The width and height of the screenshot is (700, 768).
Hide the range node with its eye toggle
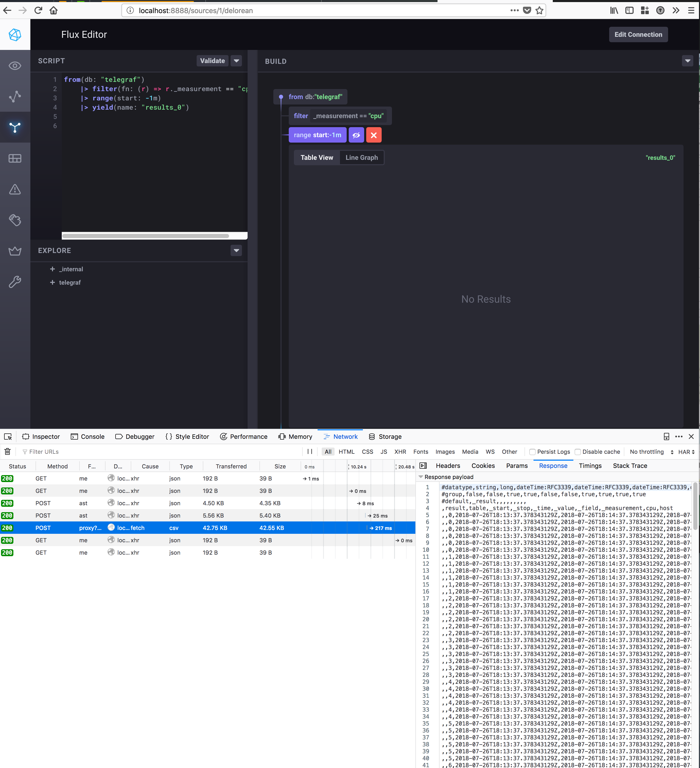tap(356, 135)
